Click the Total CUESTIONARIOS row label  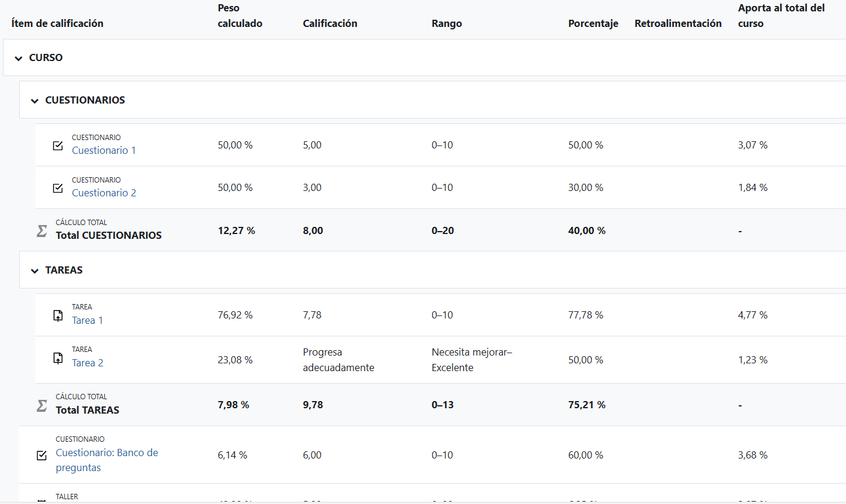click(108, 235)
